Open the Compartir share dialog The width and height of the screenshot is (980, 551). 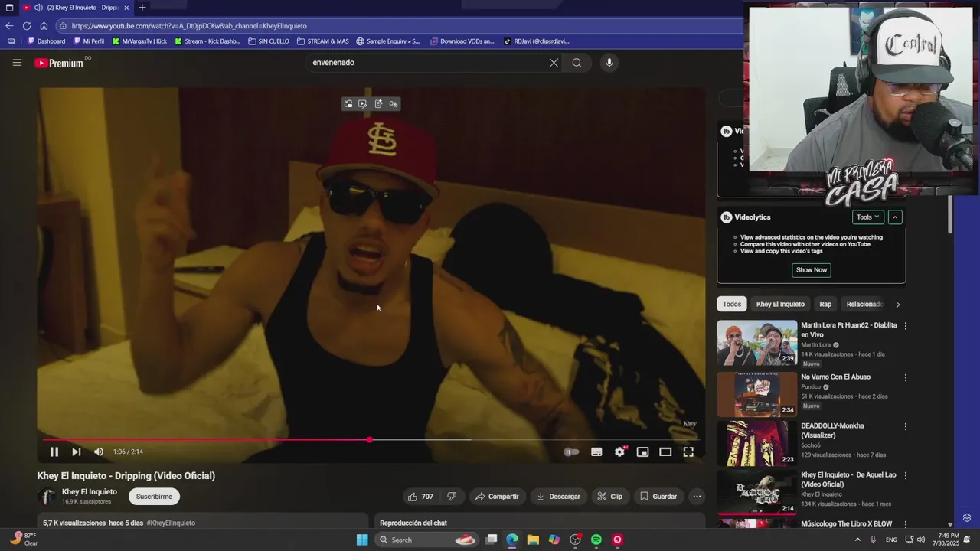click(497, 497)
